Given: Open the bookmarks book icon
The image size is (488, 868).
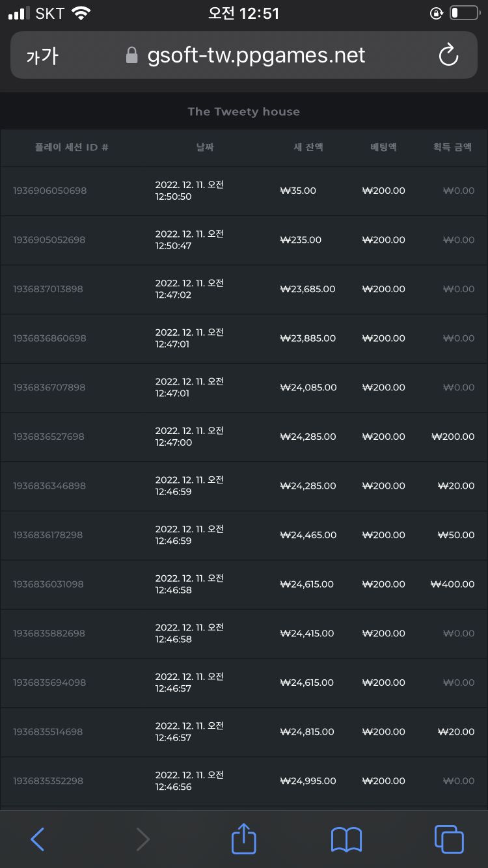Looking at the screenshot, I should (x=346, y=839).
